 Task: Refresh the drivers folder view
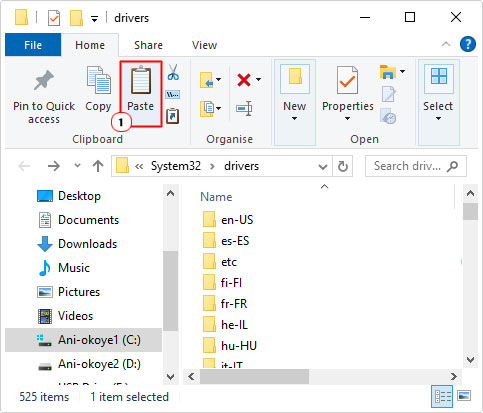343,166
